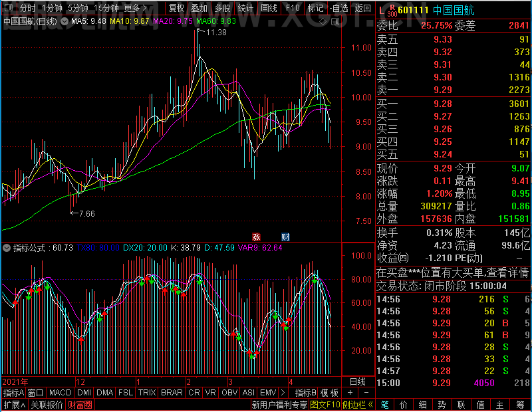Switch indicator to FSL
532x412 pixels.
[x=126, y=392]
